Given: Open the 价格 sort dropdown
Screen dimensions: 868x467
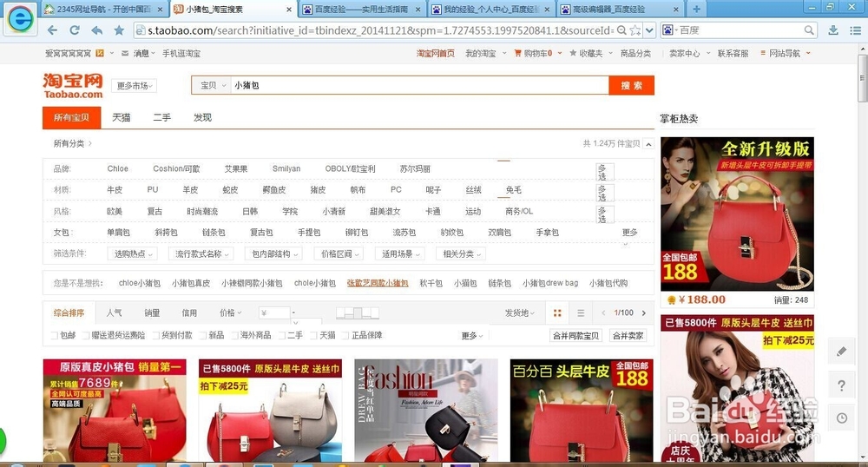Looking at the screenshot, I should pos(230,312).
